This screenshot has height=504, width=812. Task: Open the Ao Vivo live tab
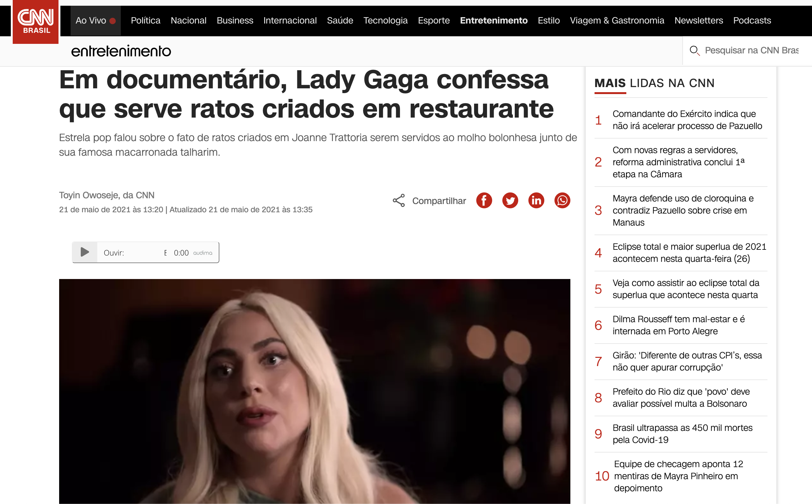click(x=95, y=21)
